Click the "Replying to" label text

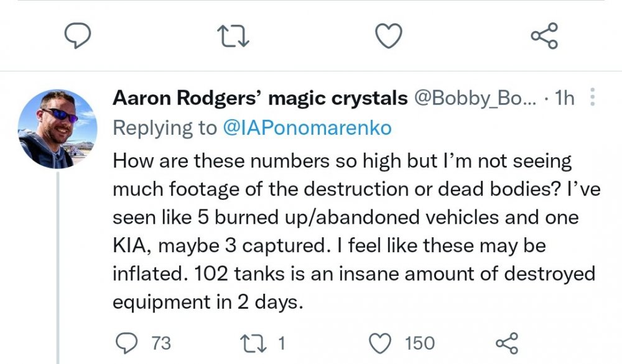(x=164, y=127)
